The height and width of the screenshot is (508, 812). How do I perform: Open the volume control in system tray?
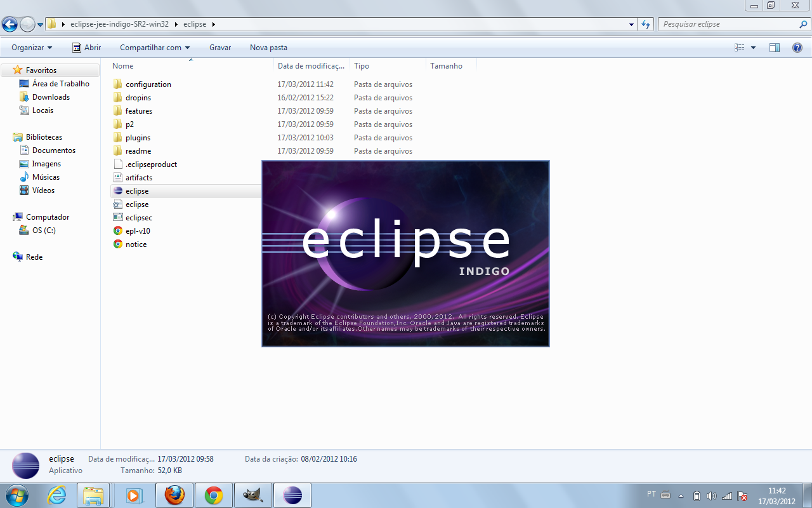713,496
